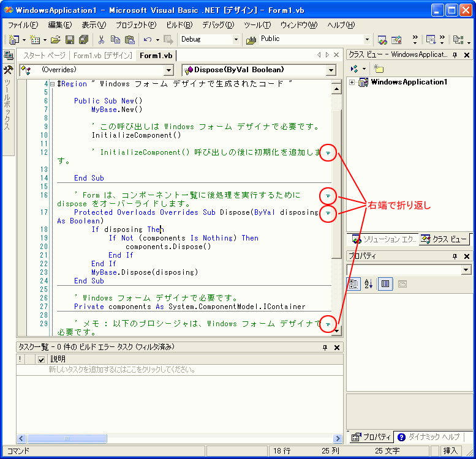Select the クラス ビュー bottom tab

(444, 239)
